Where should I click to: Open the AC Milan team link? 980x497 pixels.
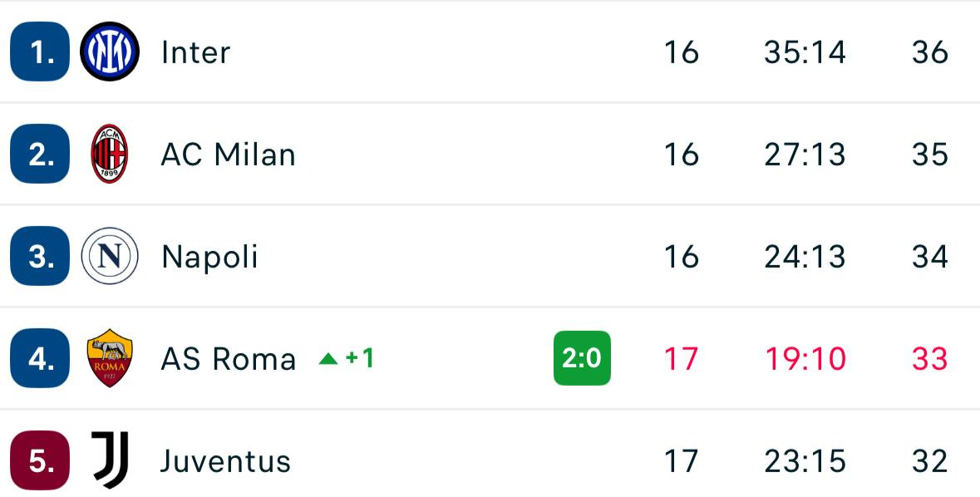coord(228,155)
